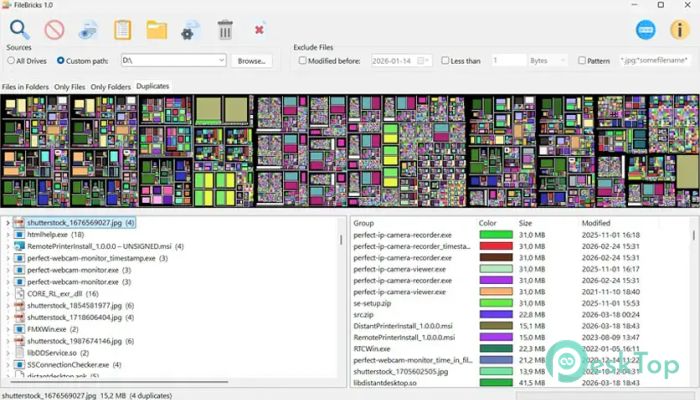The image size is (700, 400).
Task: Expand the htmlhelp.exe tree node
Action: 8,234
